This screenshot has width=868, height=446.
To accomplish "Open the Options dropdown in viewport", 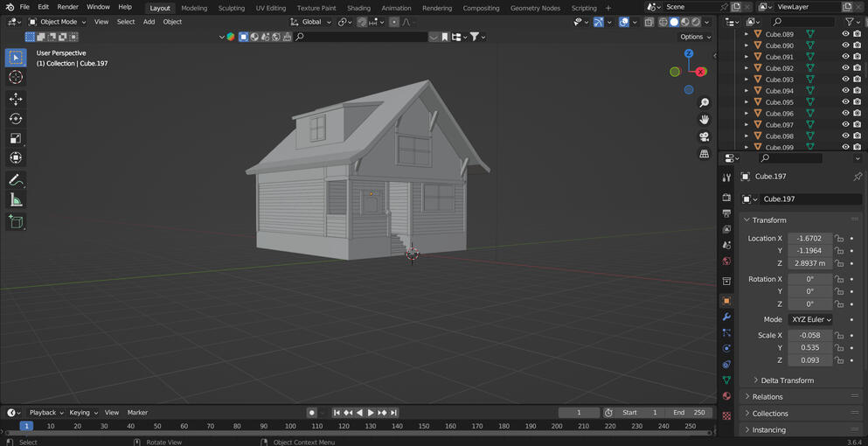I will pos(695,37).
